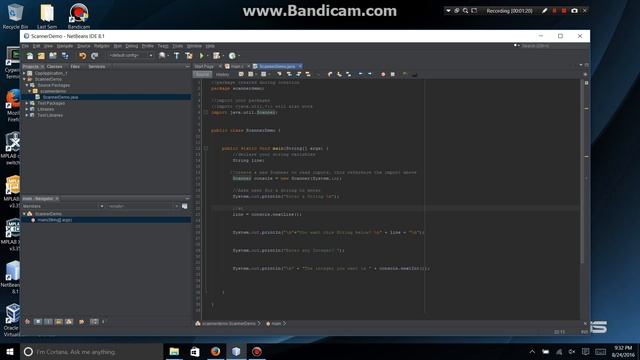Screen dimensions: 640x360
Task: Click the Cortana search box
Action: pos(92,351)
